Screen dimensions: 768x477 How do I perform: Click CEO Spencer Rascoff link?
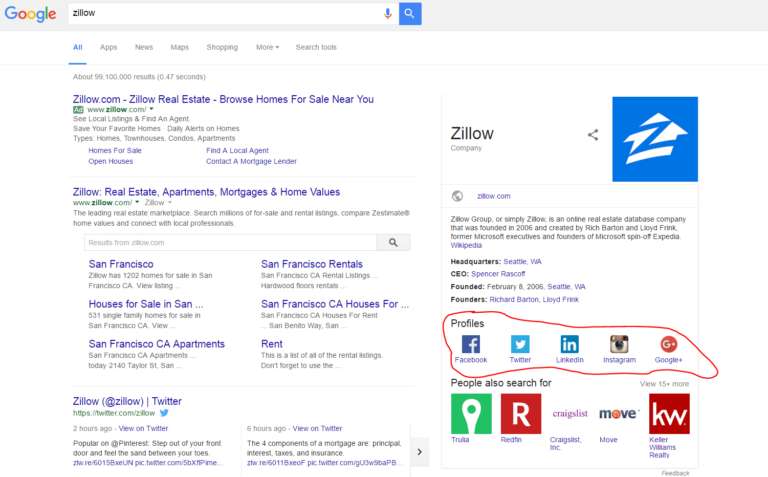(x=498, y=274)
